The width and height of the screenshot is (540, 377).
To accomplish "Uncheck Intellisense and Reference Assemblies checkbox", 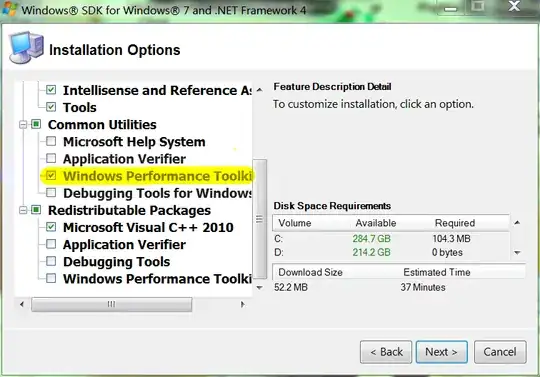I will pos(51,90).
